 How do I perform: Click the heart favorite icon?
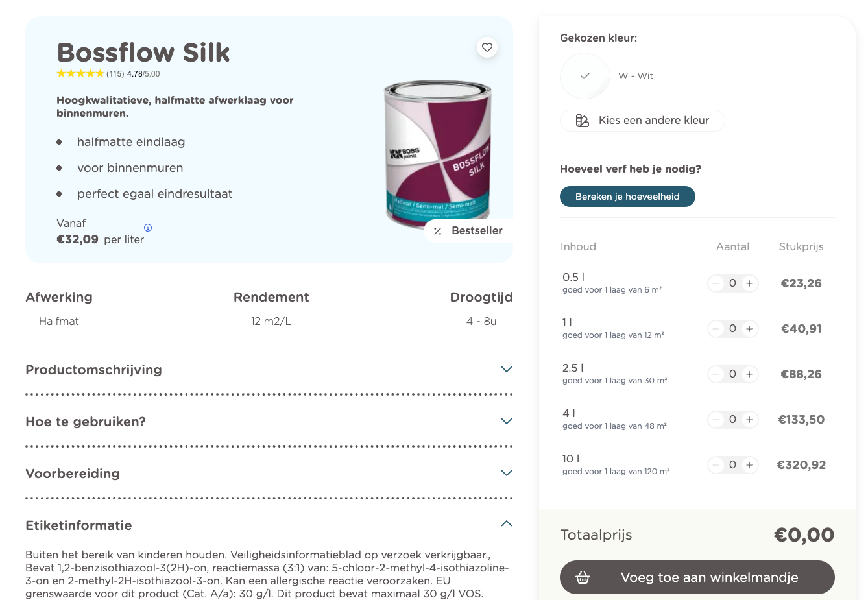tap(487, 47)
